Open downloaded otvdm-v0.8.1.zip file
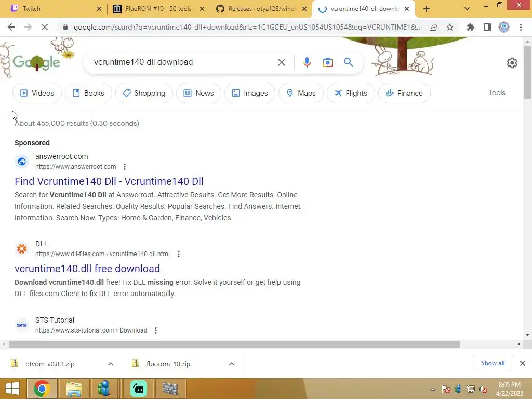Screen dimensions: 532x399 (50, 364)
